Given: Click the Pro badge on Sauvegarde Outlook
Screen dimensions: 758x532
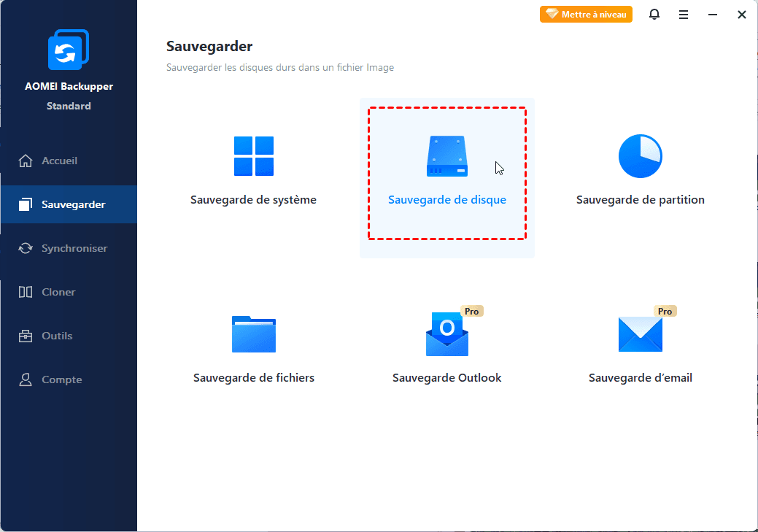Looking at the screenshot, I should [472, 312].
